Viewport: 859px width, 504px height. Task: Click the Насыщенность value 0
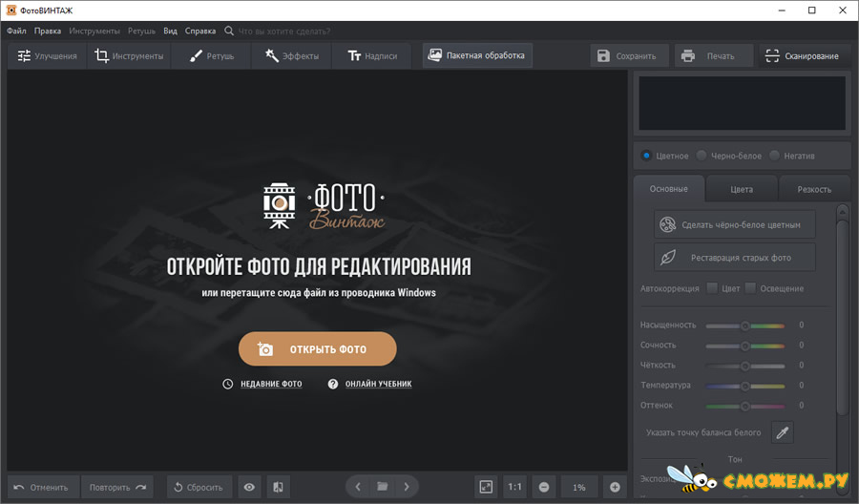coord(801,325)
